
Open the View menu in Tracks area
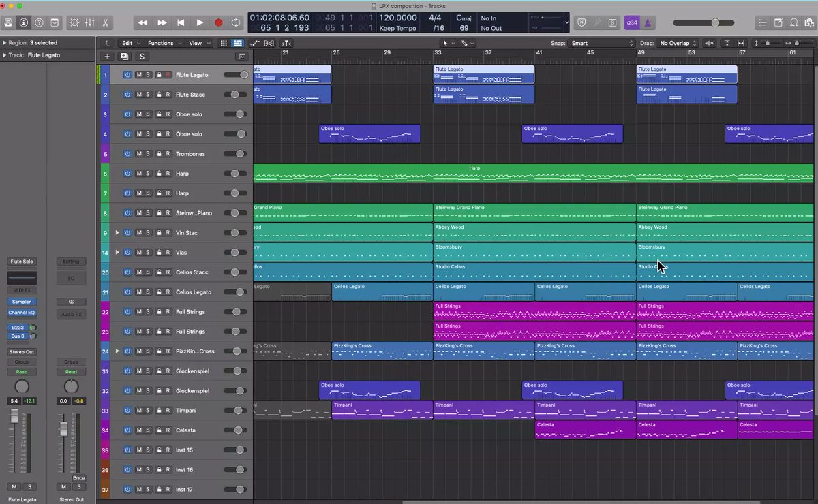[198, 43]
